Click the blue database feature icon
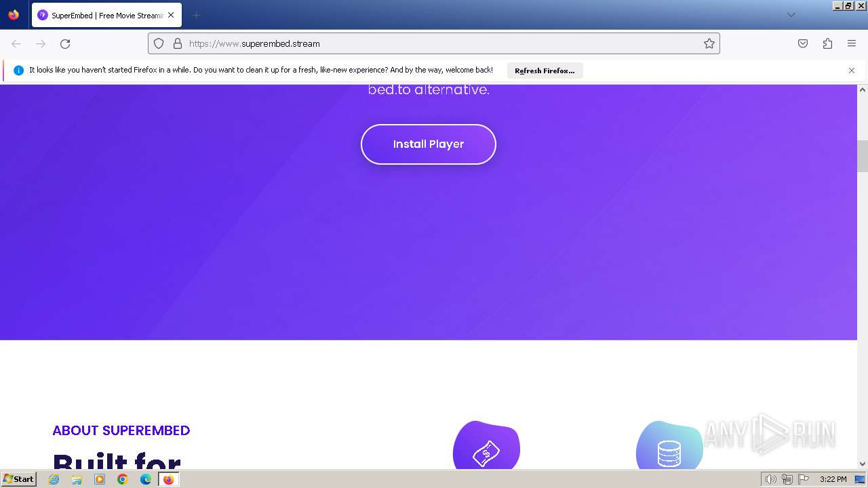 (x=669, y=445)
